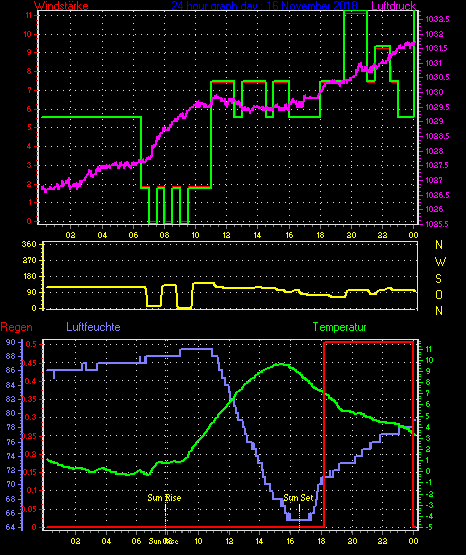This screenshot has height=555, width=466.
Task: Click hour 12 on the top chart axis
Action: pyautogui.click(x=226, y=235)
